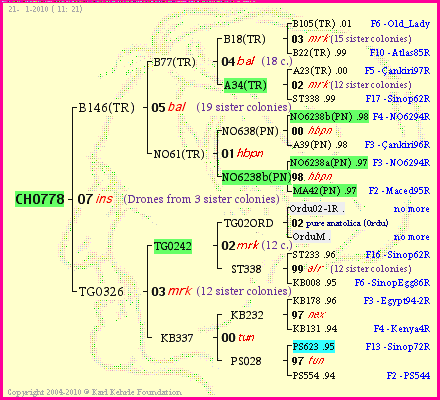
Task: Click the NO6238b(PN) node dated 98
Action: point(256,177)
